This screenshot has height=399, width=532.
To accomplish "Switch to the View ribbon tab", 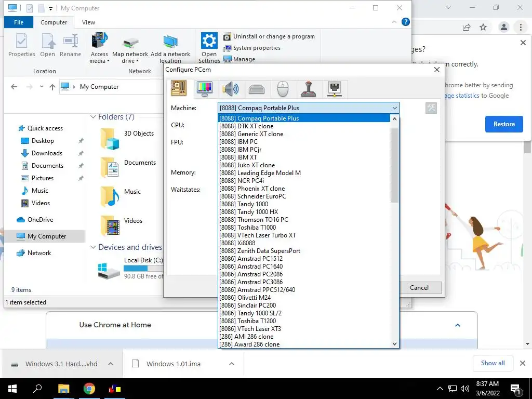I will tap(88, 22).
